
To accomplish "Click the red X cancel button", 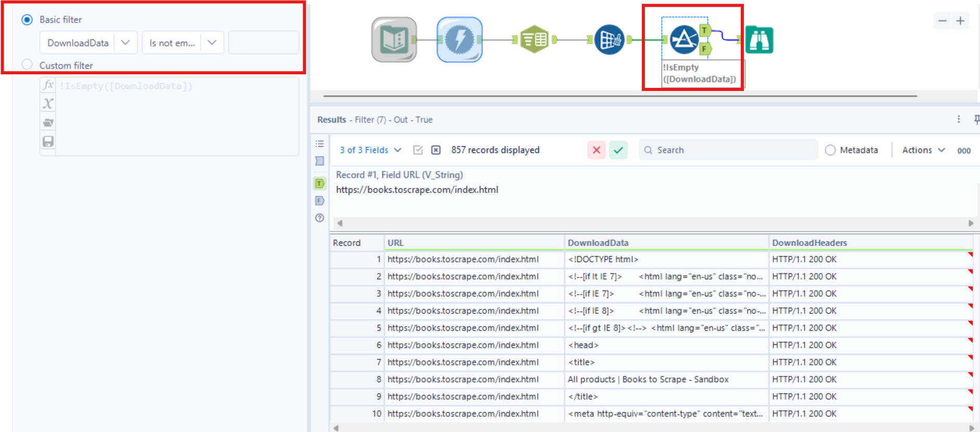I will click(x=597, y=150).
